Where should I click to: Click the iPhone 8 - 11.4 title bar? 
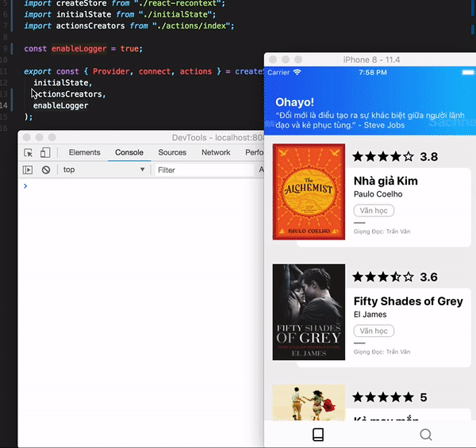371,59
